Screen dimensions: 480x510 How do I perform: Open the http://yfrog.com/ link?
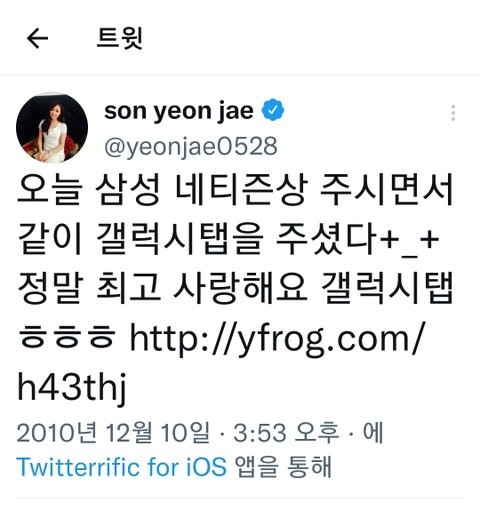(276, 340)
